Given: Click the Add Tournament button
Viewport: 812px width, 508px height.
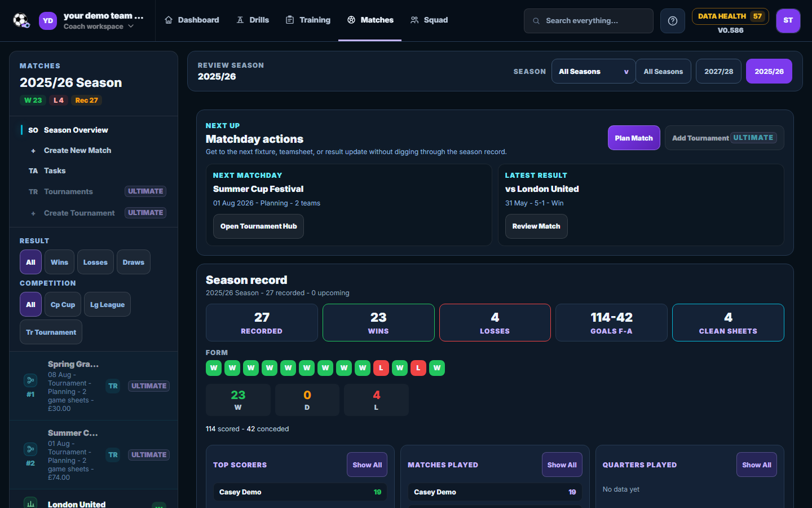Looking at the screenshot, I should (725, 138).
